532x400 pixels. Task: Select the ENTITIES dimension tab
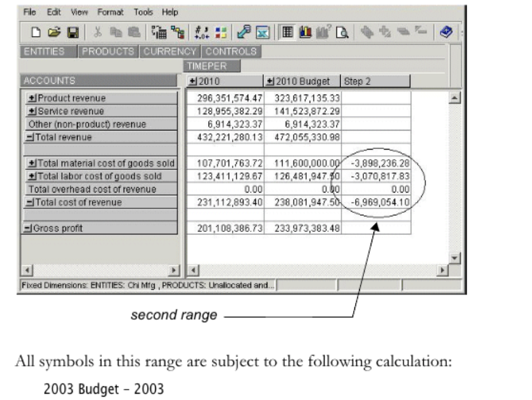click(x=44, y=52)
